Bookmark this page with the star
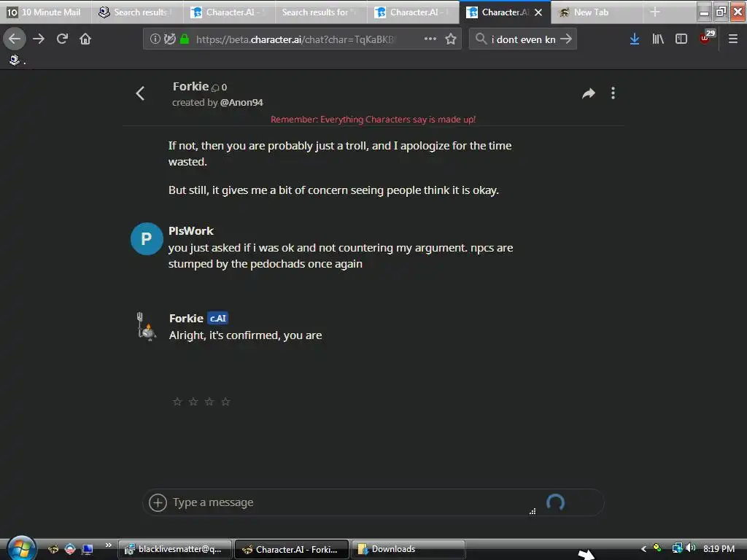Image resolution: width=747 pixels, height=560 pixels. pos(451,39)
